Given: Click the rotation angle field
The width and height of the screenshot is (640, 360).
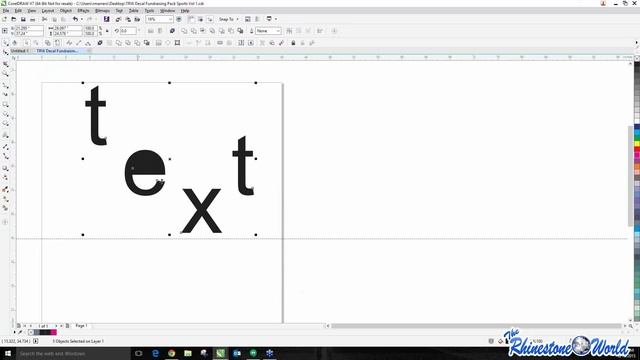Looking at the screenshot, I should coord(128,31).
